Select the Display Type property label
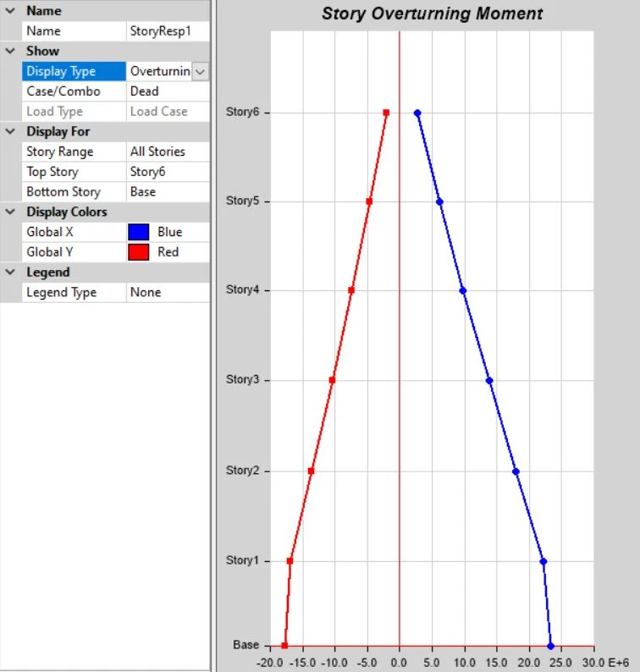The height and width of the screenshot is (672, 640). 74,72
